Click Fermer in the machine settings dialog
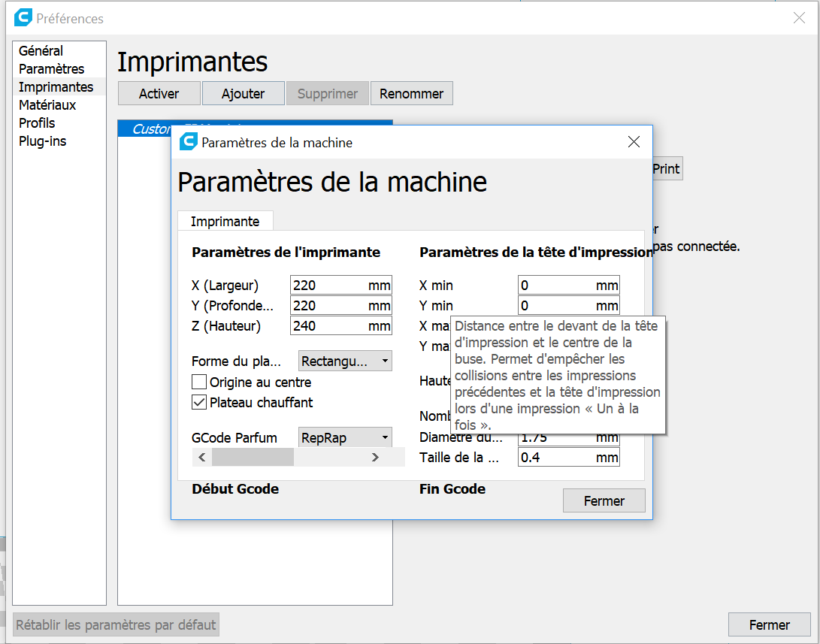The width and height of the screenshot is (820, 644). pos(604,500)
